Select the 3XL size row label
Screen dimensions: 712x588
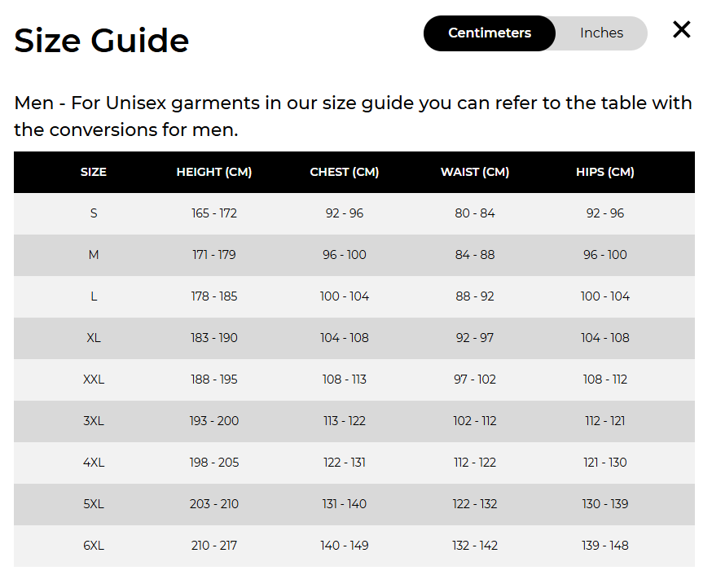[x=94, y=421]
